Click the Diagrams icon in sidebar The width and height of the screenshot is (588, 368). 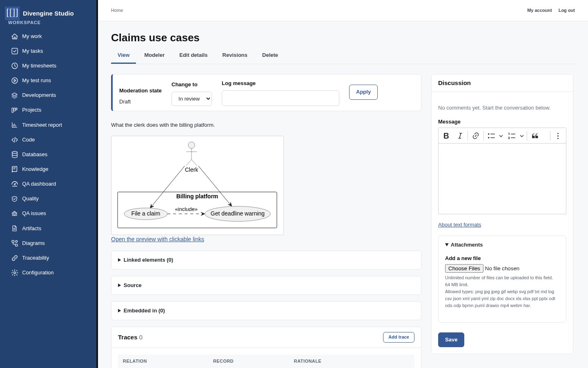pyautogui.click(x=15, y=243)
